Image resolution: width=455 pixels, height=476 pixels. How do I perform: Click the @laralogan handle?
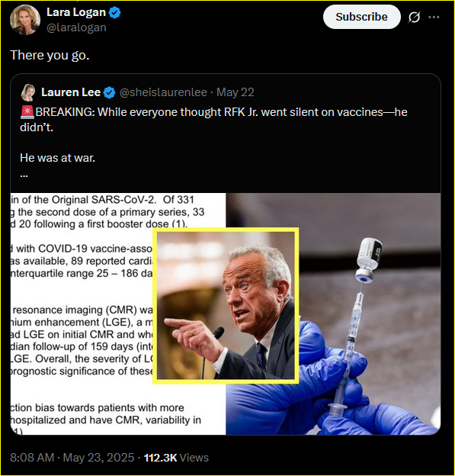(76, 27)
